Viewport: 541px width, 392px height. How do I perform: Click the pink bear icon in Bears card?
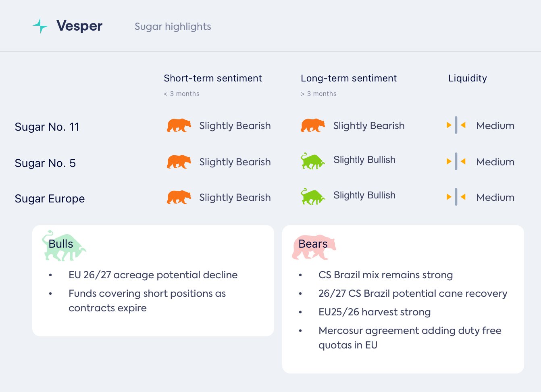tap(314, 247)
